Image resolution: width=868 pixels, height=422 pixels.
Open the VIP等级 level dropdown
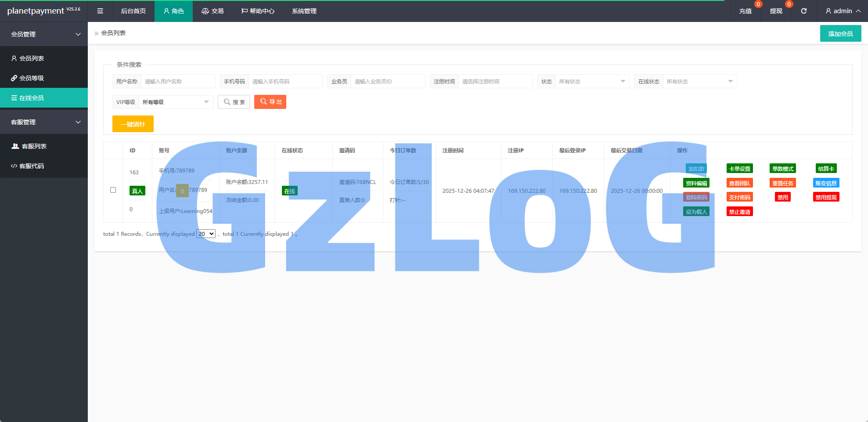[176, 102]
